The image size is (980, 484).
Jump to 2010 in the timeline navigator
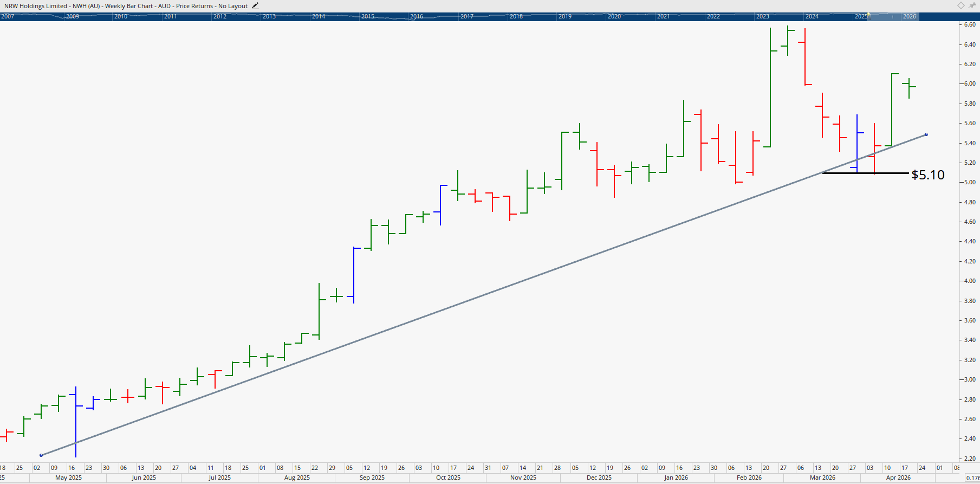click(x=121, y=16)
